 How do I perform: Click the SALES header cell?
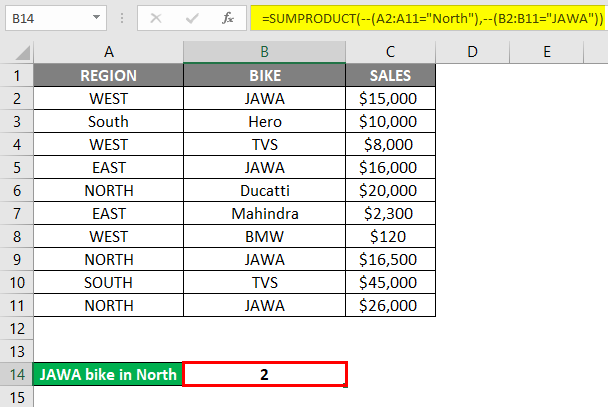[390, 75]
